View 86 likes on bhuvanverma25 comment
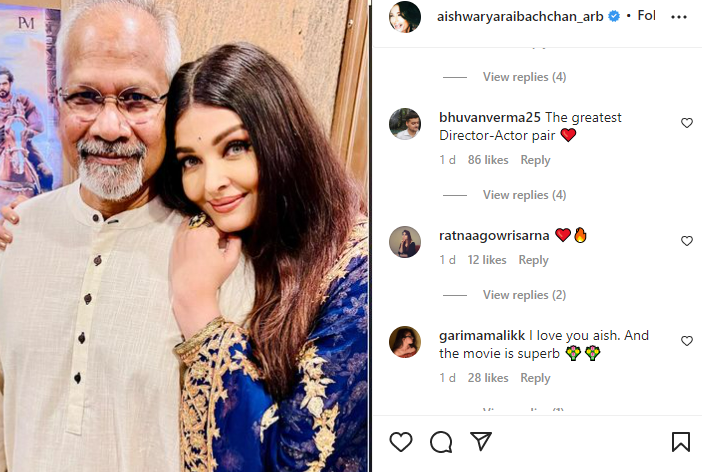This screenshot has width=702, height=472. click(488, 160)
